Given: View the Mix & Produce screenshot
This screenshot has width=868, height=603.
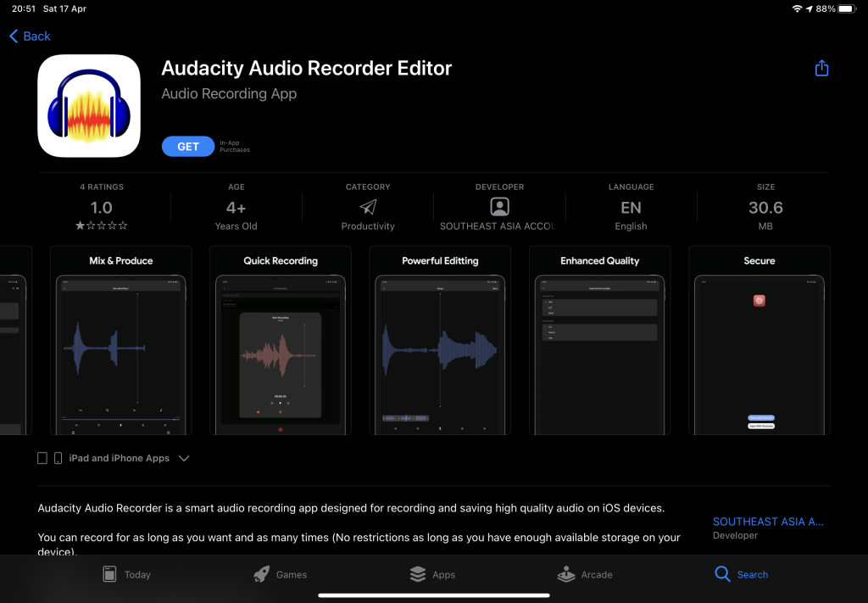Looking at the screenshot, I should coord(121,341).
